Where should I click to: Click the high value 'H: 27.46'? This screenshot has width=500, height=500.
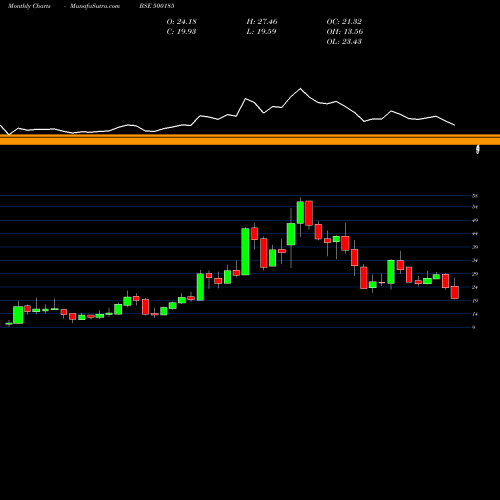click(262, 21)
